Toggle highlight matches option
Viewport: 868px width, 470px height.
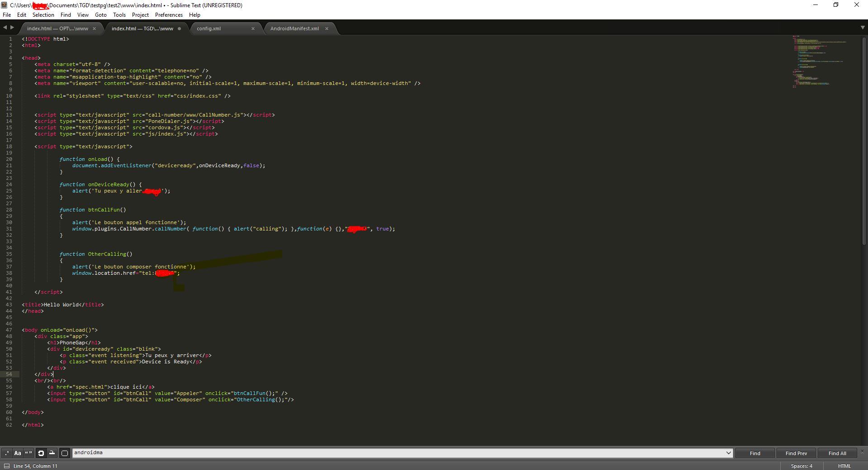tap(65, 453)
